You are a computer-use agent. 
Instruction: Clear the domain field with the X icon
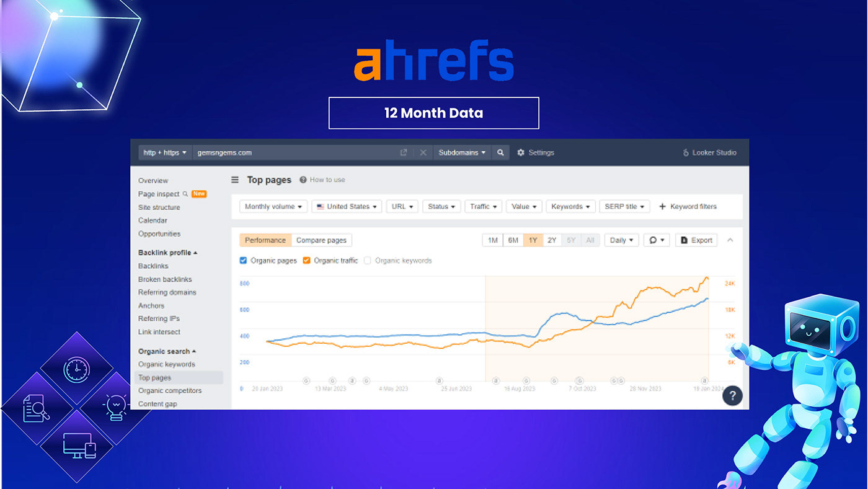pos(423,153)
